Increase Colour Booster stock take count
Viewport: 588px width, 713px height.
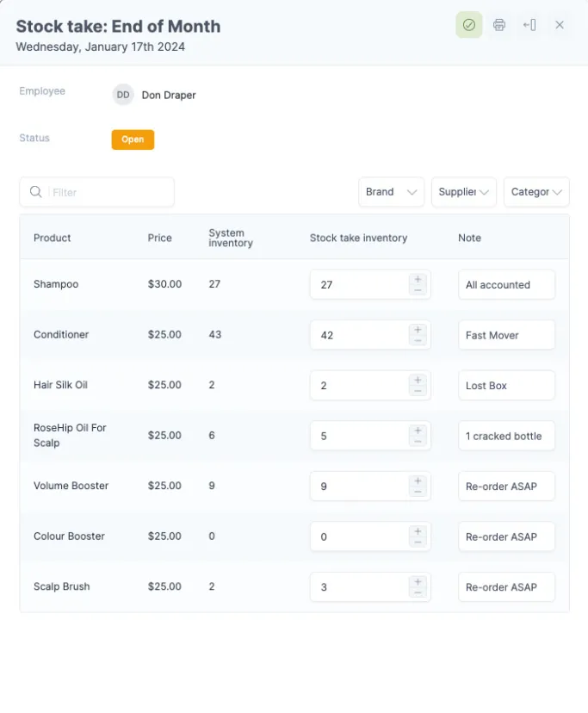point(418,531)
